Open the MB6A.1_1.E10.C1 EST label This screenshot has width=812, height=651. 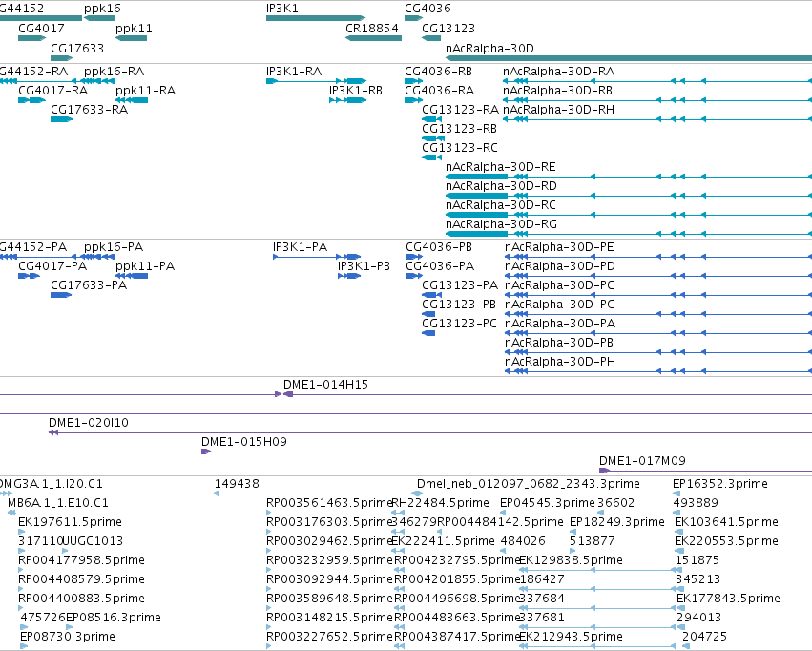58,503
